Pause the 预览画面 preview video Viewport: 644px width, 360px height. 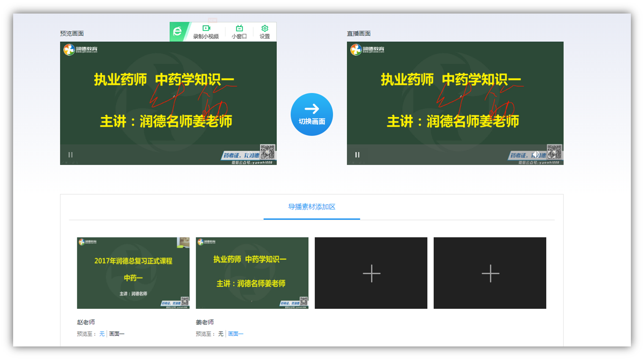(x=69, y=155)
